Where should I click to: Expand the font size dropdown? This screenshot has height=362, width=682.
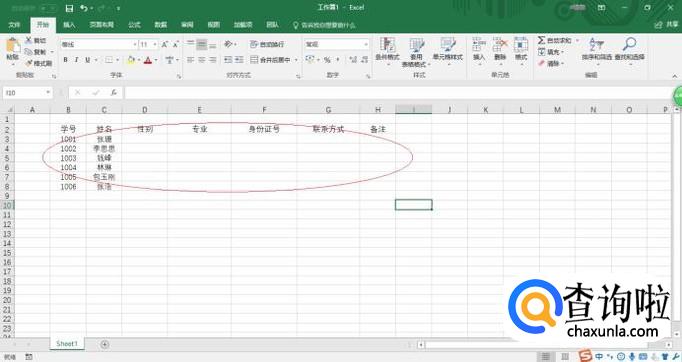coord(155,44)
